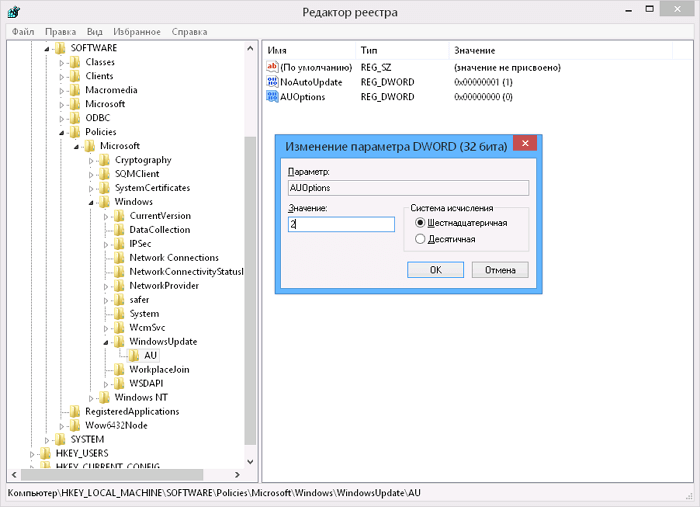The height and width of the screenshot is (507, 700).
Task: Expand the HKEY_USERS tree node
Action: (x=46, y=453)
